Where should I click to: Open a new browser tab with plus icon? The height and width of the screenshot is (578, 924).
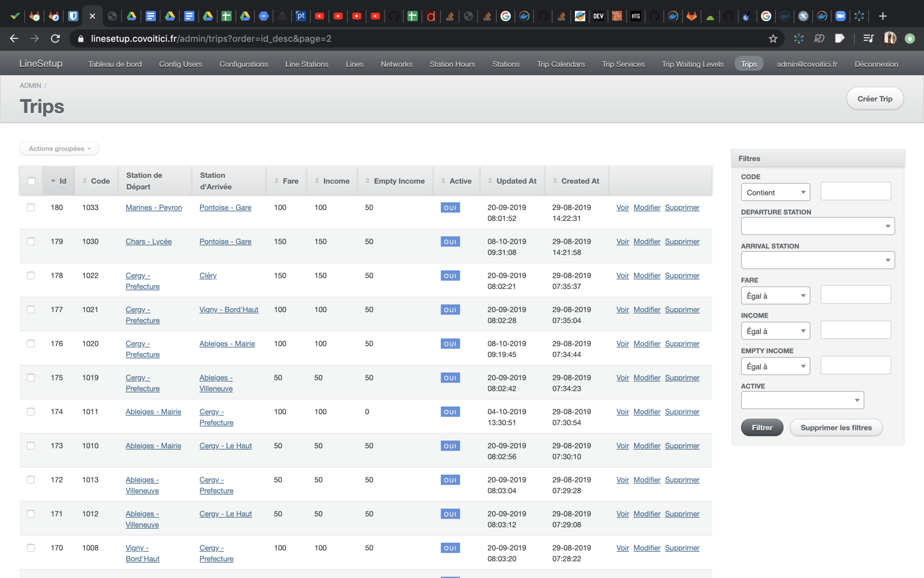click(x=883, y=16)
